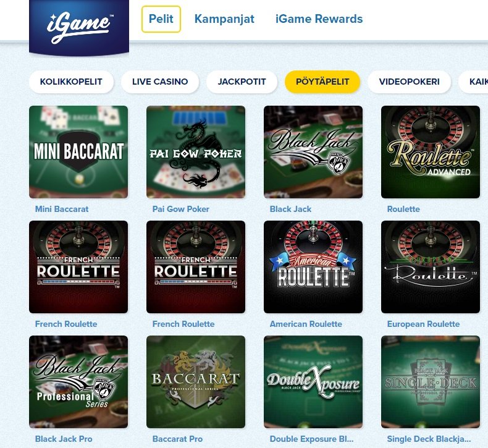Select the Pöytäpelit category filter
The width and height of the screenshot is (488, 448).
click(322, 82)
